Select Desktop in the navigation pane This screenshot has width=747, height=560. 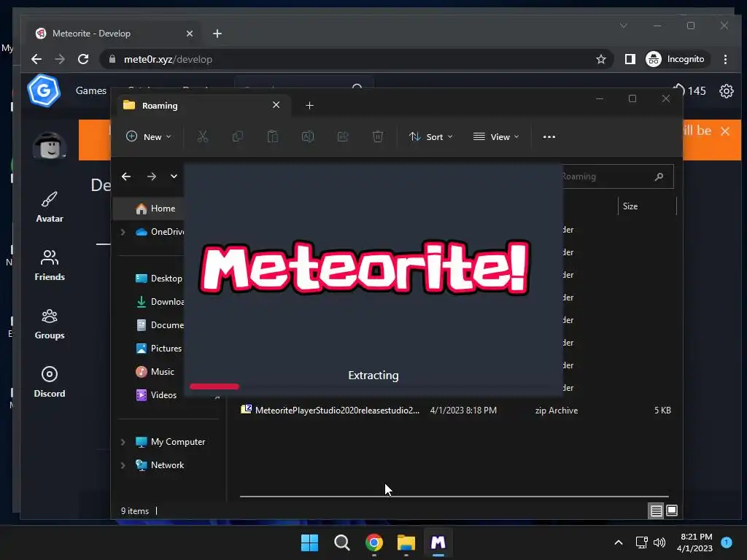pos(158,279)
